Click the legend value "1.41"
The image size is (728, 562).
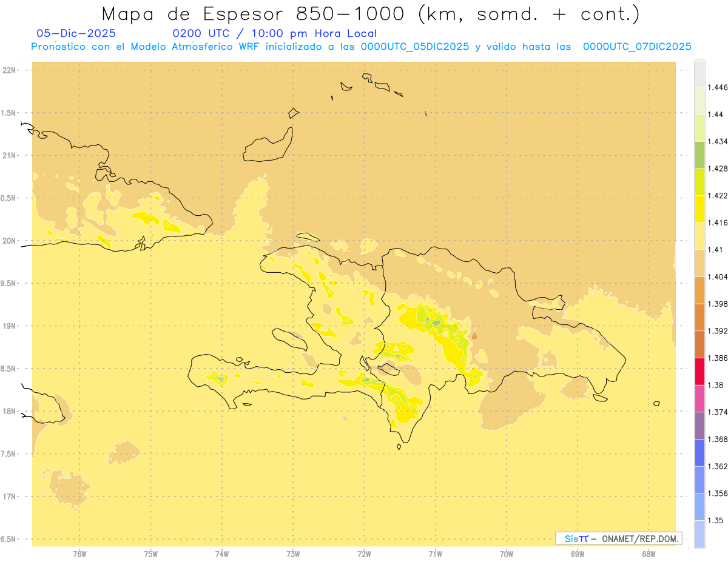point(715,250)
